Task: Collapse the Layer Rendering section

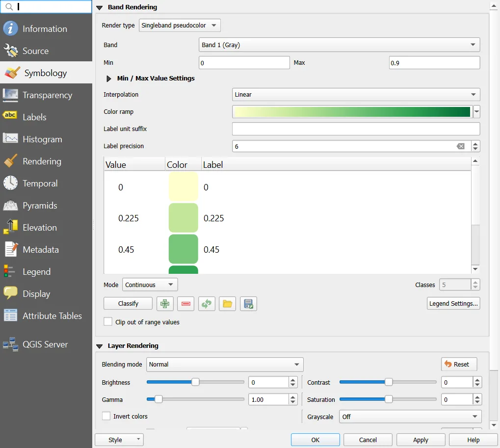Action: pos(100,346)
